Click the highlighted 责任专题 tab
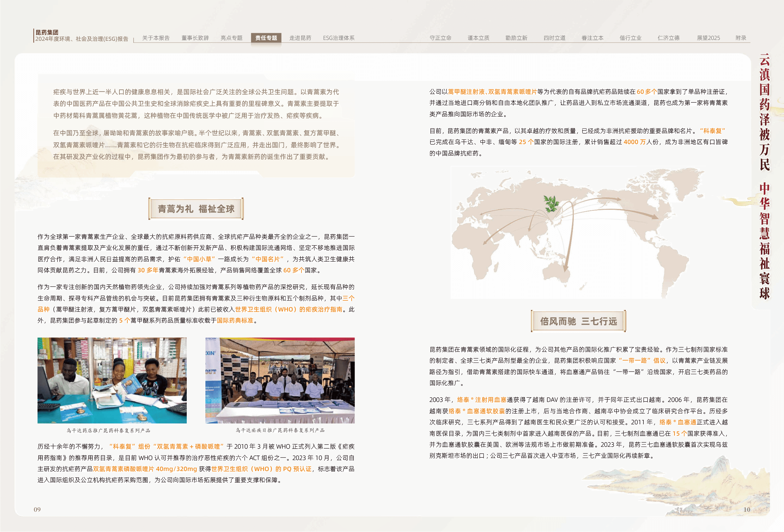 [266, 38]
